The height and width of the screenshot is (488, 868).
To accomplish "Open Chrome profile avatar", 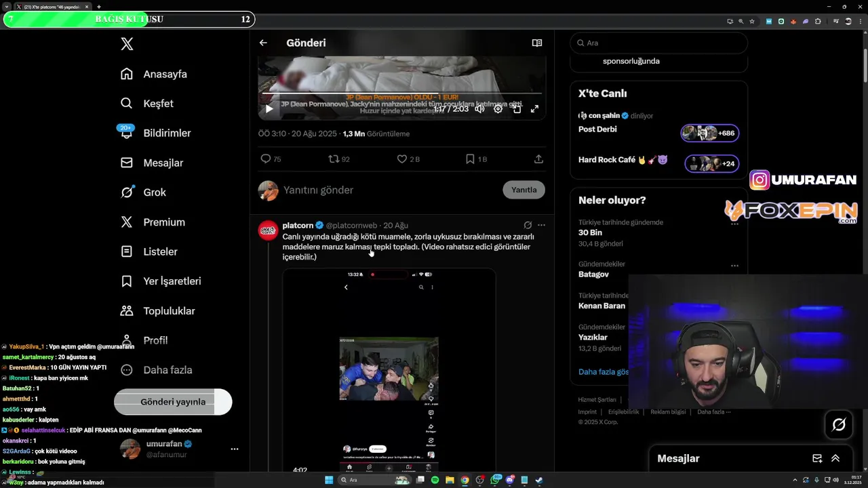I will pos(848,21).
